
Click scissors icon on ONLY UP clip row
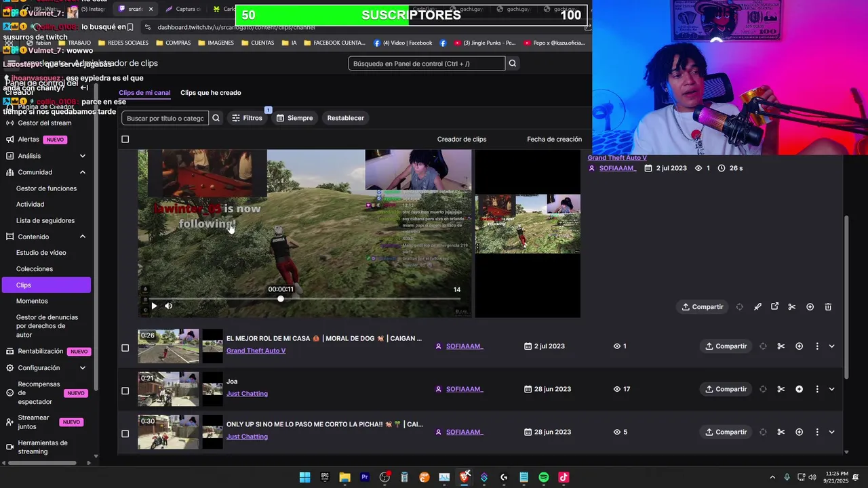pyautogui.click(x=781, y=432)
